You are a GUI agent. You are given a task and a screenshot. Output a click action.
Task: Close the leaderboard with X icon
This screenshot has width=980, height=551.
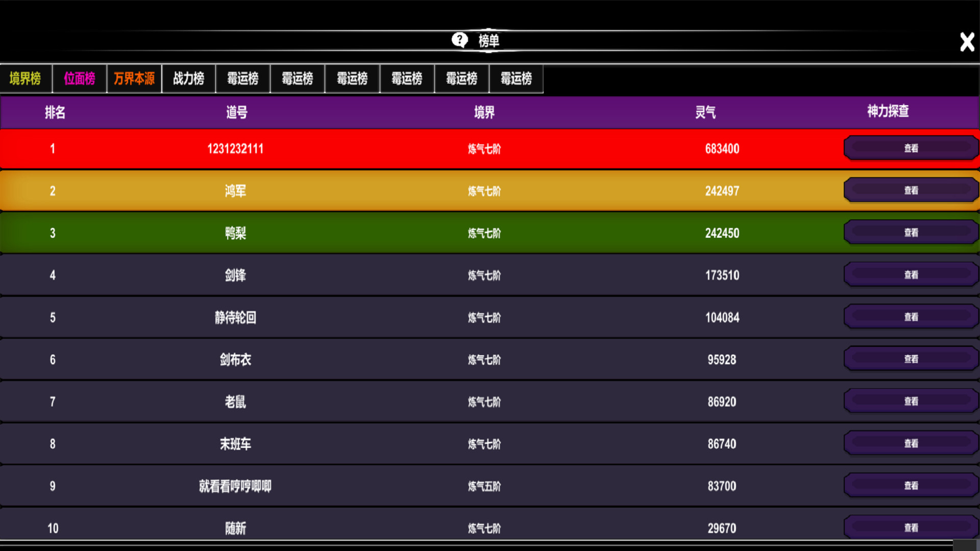pyautogui.click(x=967, y=42)
